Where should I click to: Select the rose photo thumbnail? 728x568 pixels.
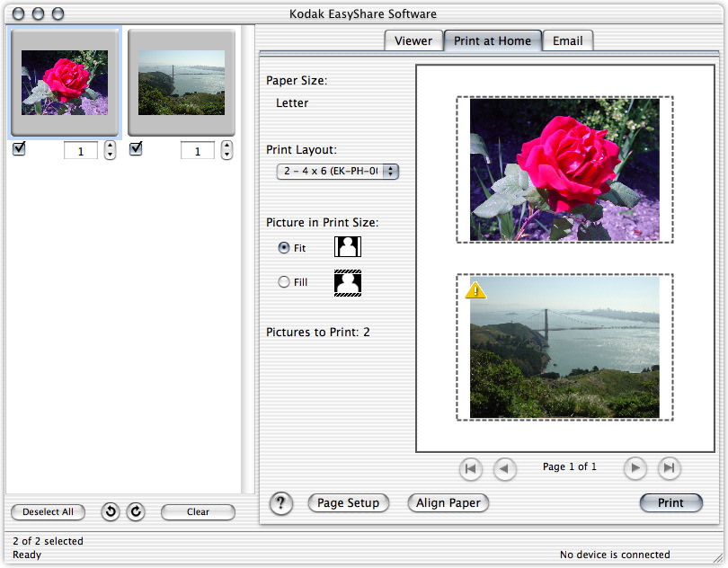tap(64, 82)
